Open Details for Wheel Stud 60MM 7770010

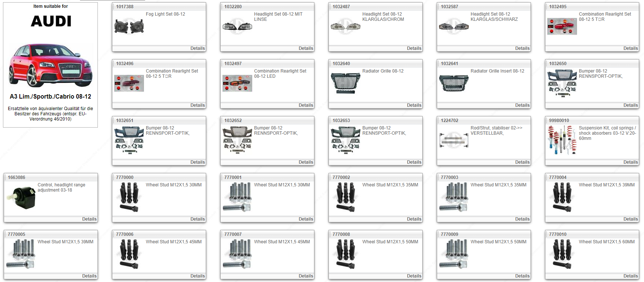pyautogui.click(x=630, y=276)
